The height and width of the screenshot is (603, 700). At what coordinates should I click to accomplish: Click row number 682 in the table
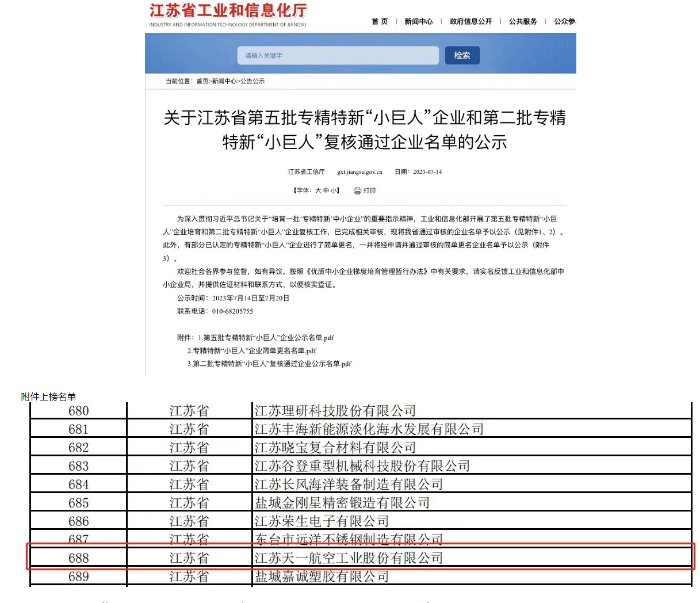[x=79, y=448]
